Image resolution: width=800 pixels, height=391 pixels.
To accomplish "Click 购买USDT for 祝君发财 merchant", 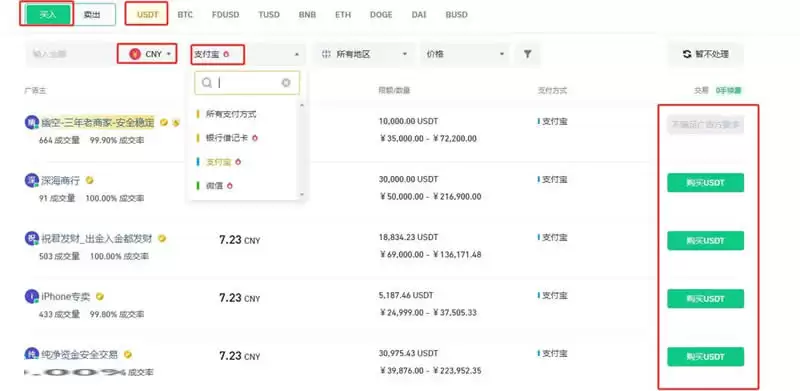I will coord(705,240).
